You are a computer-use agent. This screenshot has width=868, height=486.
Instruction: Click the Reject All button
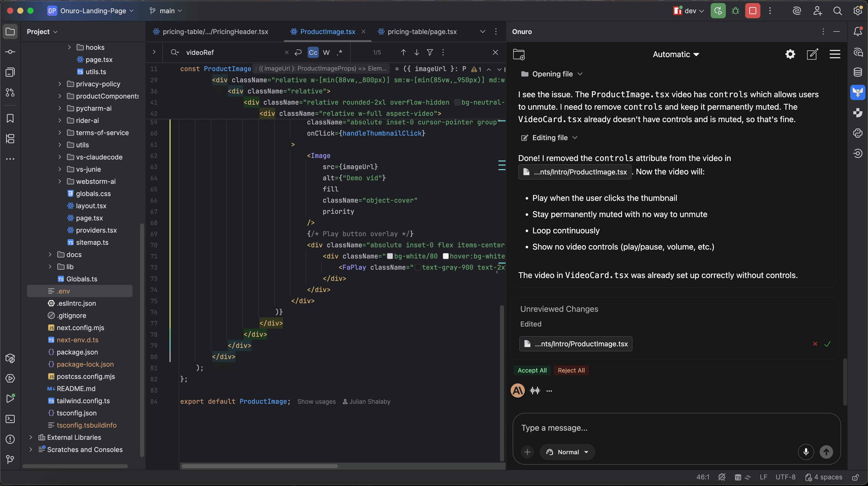click(571, 370)
